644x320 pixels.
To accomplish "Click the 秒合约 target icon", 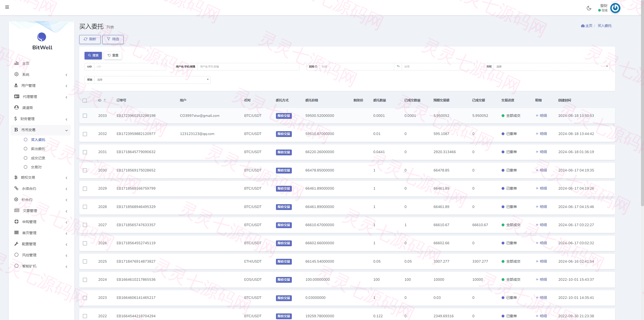I will (x=16, y=199).
